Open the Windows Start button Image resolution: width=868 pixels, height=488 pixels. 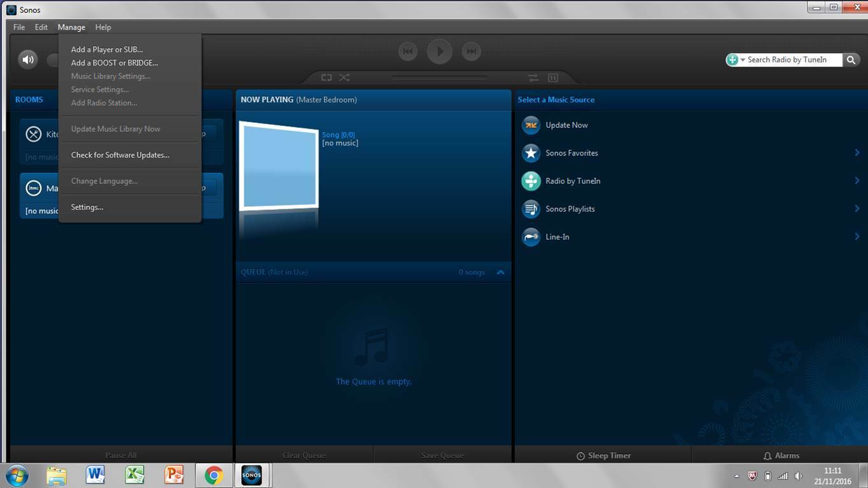(17, 476)
